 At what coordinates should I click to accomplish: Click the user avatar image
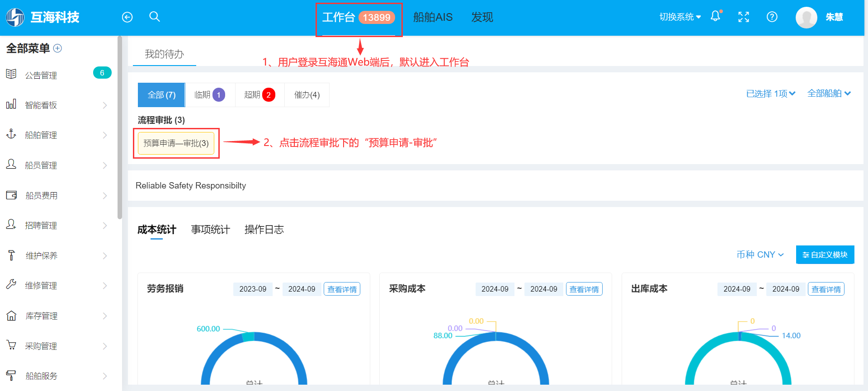[807, 18]
